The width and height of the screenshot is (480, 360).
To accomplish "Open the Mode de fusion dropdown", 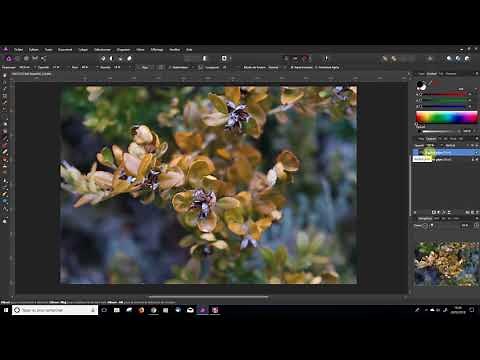I will point(275,67).
